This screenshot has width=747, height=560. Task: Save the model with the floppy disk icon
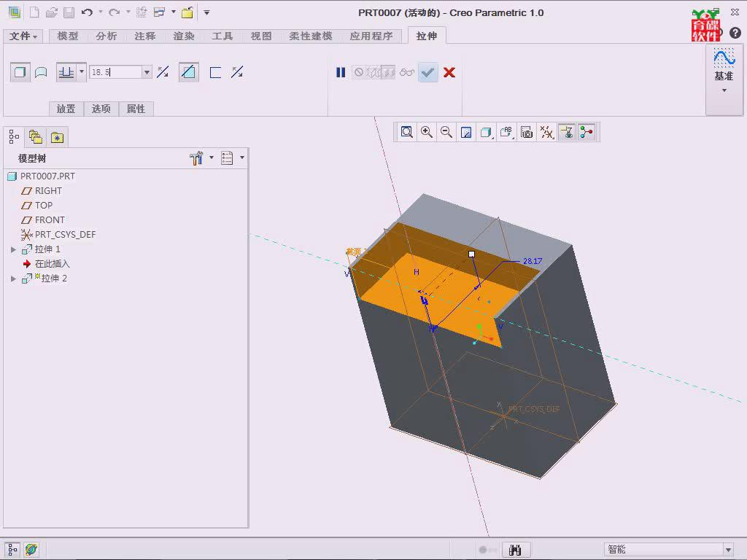(69, 12)
